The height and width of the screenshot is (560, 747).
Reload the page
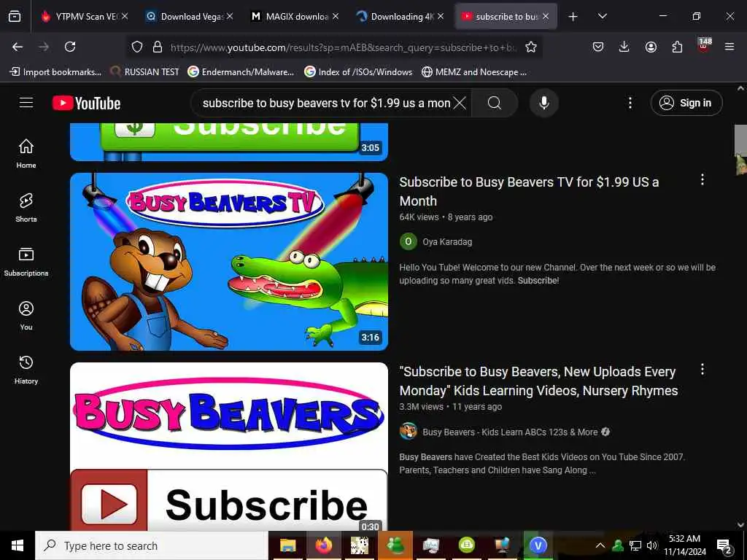70,47
